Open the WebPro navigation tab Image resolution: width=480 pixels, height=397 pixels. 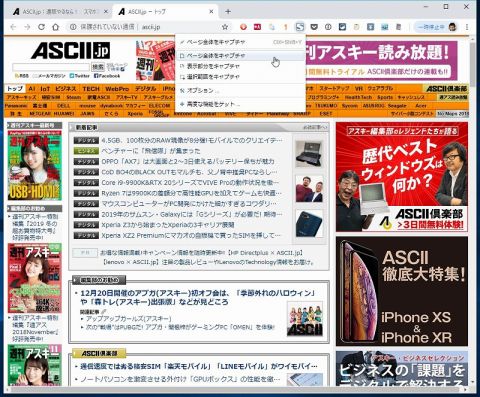coord(117,89)
